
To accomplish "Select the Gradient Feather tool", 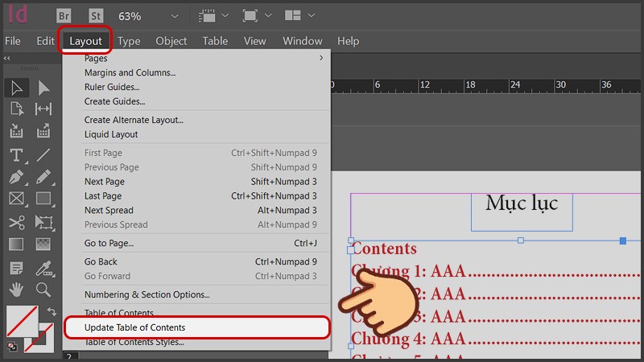I will point(43,245).
